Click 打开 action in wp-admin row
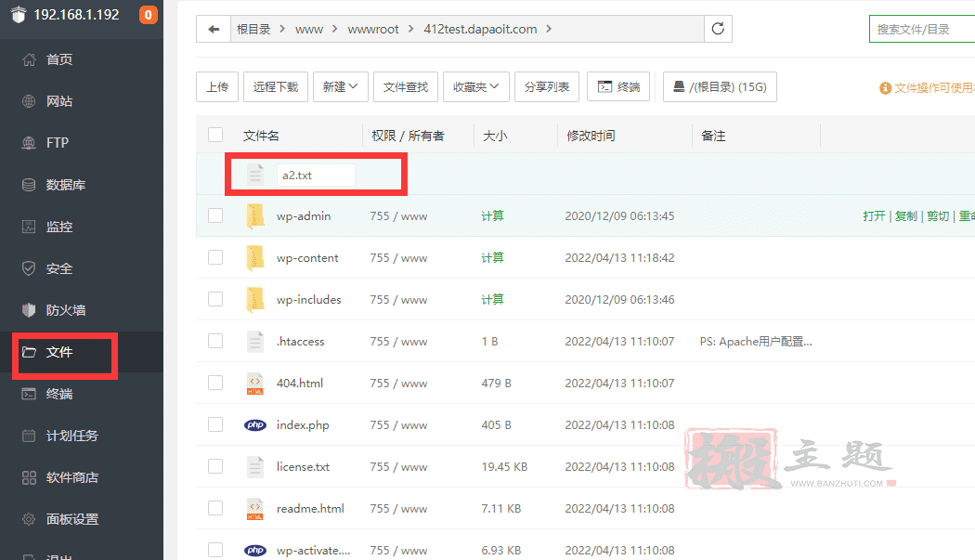Screen dimensions: 975x560 pyautogui.click(x=874, y=215)
